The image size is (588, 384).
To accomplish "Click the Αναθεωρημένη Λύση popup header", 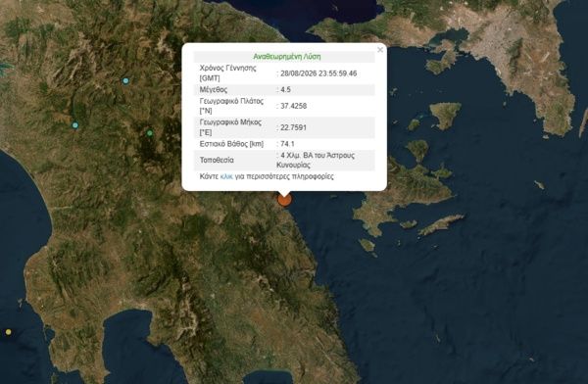I will (x=287, y=57).
